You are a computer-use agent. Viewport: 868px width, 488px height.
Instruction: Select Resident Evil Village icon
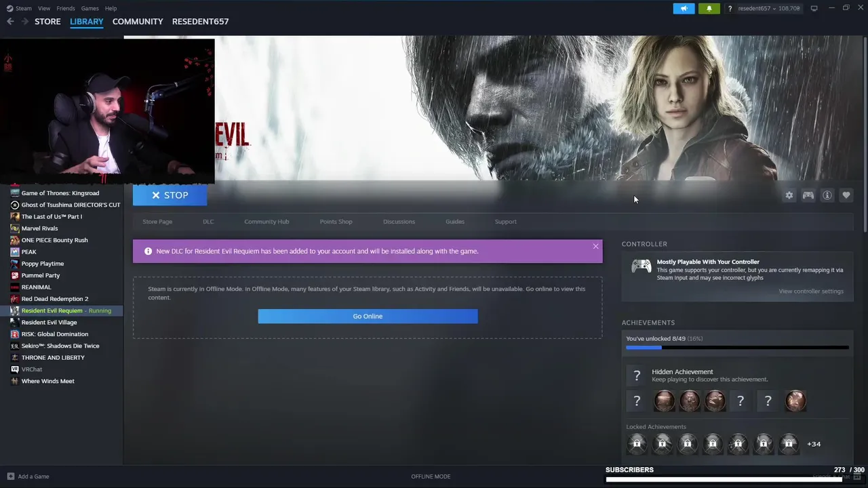click(x=15, y=322)
